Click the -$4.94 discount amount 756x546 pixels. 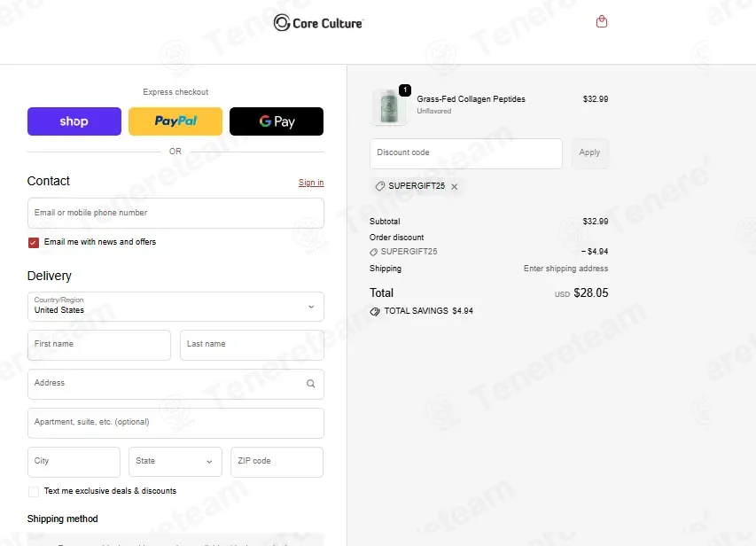595,252
